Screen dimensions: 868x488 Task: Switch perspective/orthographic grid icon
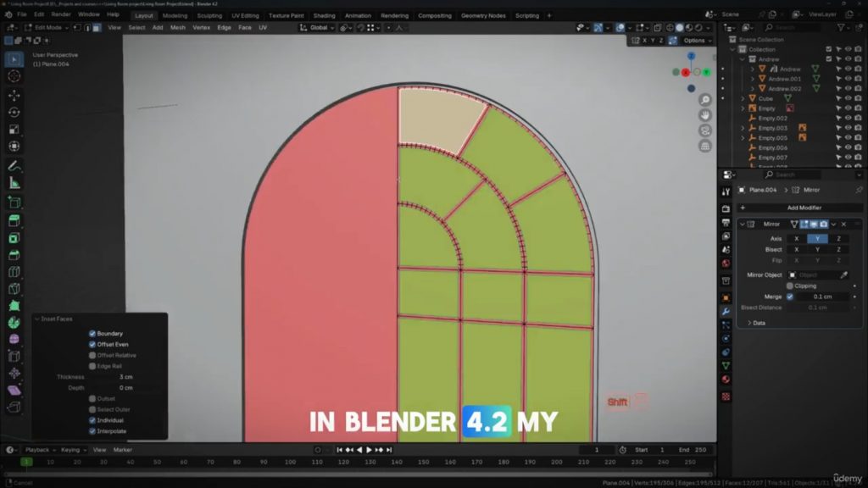(704, 146)
